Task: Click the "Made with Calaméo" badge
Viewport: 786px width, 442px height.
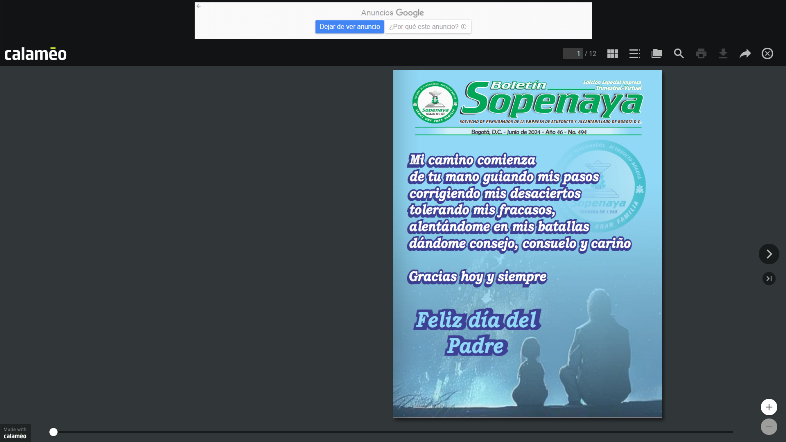Action: click(15, 433)
